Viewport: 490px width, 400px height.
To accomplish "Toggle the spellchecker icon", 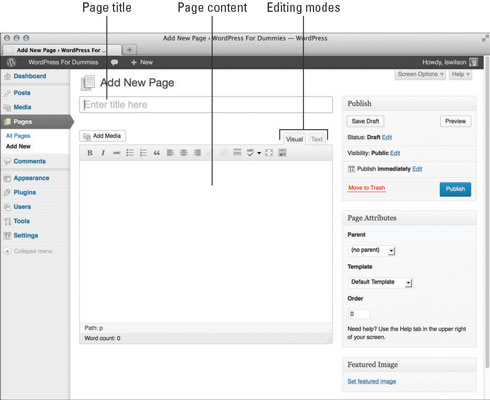I will point(250,153).
